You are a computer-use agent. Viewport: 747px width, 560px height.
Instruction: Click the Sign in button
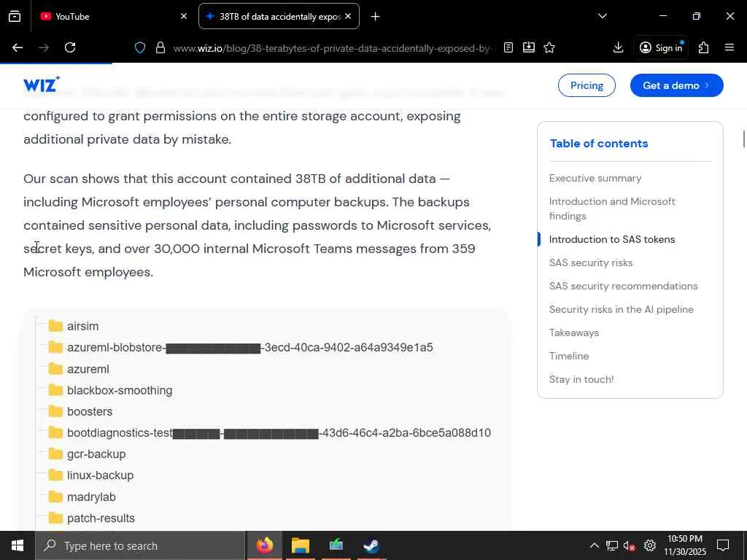(661, 47)
